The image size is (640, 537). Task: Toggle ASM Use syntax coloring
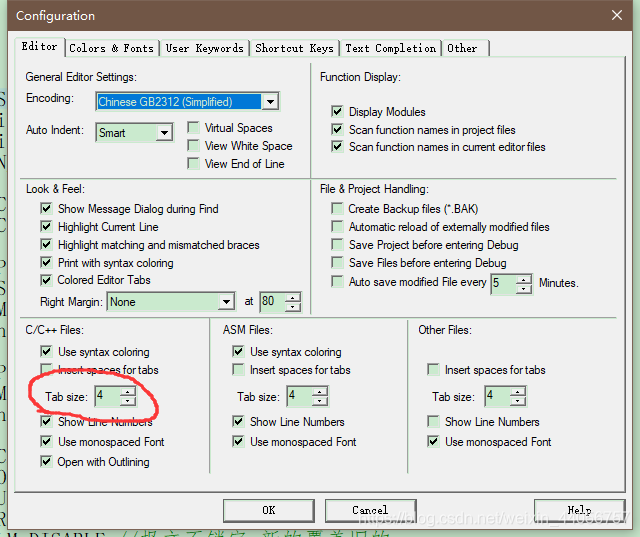pos(238,351)
